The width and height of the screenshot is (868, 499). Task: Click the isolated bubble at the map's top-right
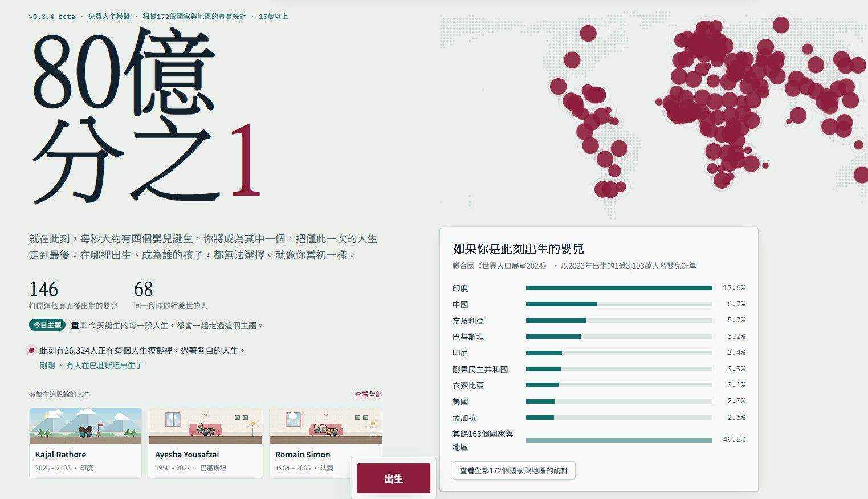[781, 25]
